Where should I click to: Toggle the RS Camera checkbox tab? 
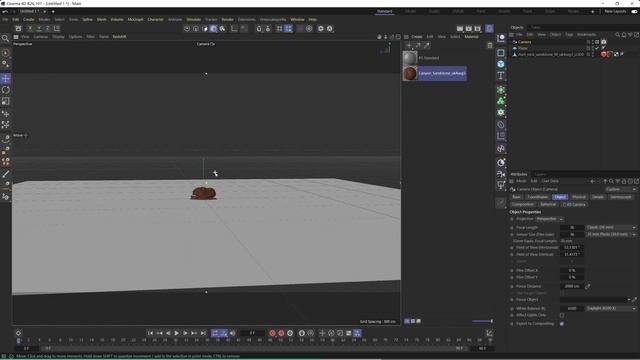tap(575, 204)
